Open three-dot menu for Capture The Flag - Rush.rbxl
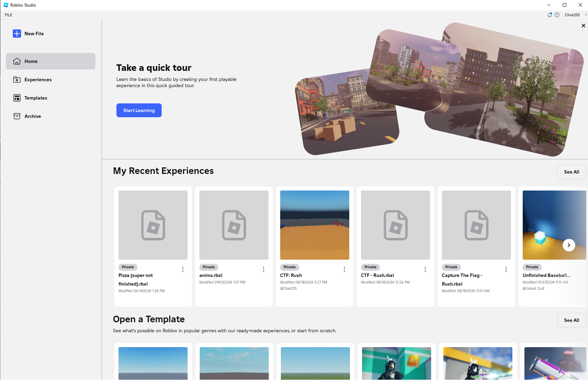Image resolution: width=588 pixels, height=380 pixels. 506,269
